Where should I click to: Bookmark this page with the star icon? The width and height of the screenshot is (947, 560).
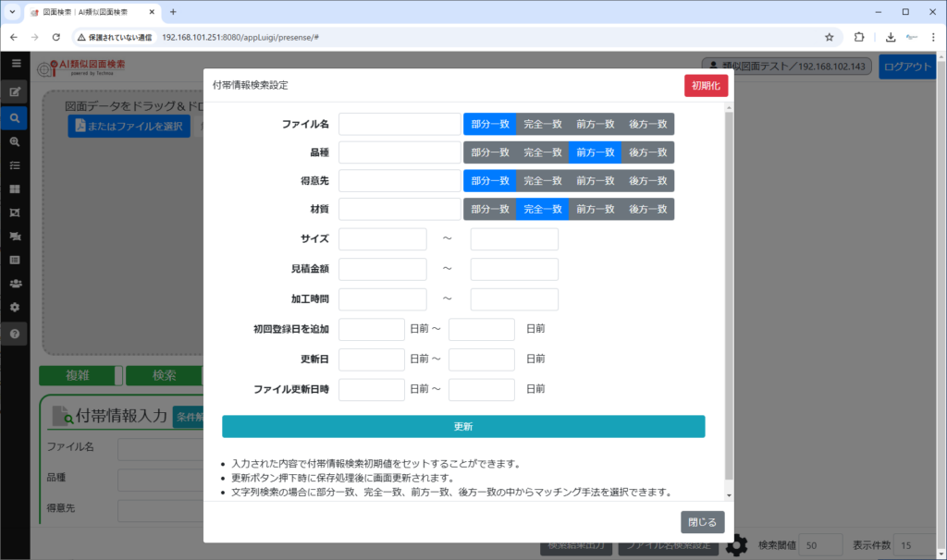(x=829, y=37)
